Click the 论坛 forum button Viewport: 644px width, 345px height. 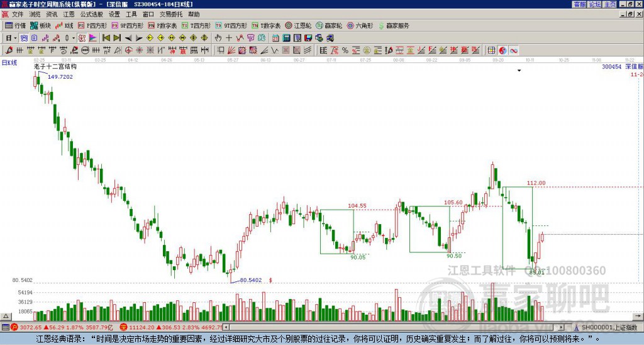click(x=595, y=4)
